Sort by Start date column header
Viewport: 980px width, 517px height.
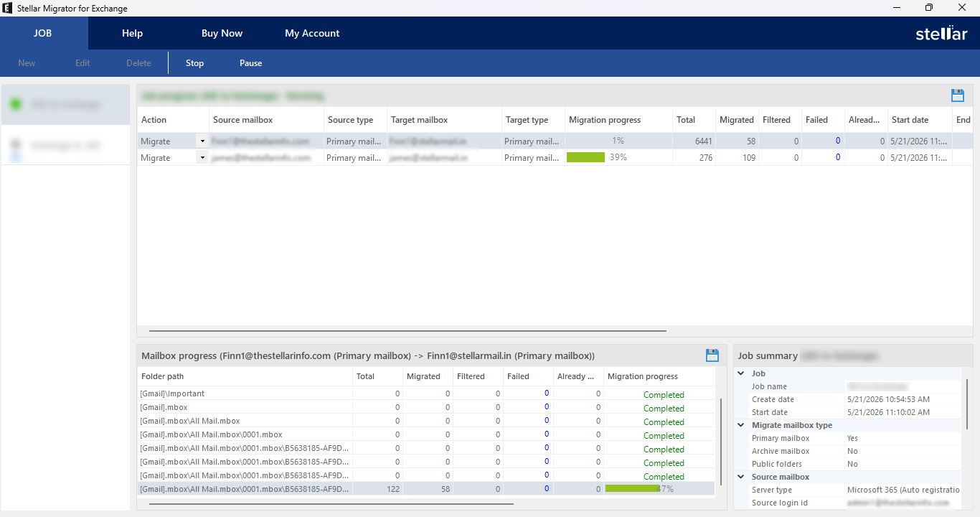(x=920, y=120)
